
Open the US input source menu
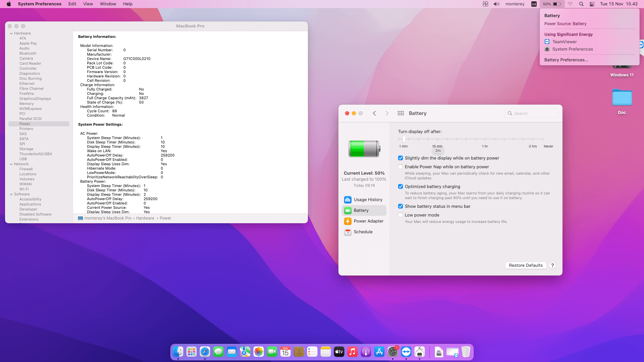(x=534, y=4)
